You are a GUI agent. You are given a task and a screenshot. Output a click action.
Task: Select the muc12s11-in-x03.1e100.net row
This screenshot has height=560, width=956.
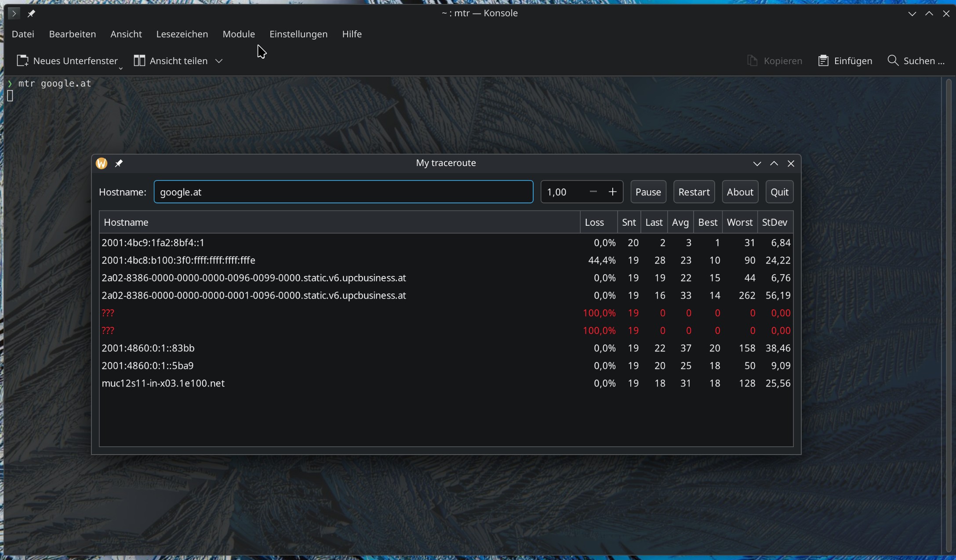(163, 383)
